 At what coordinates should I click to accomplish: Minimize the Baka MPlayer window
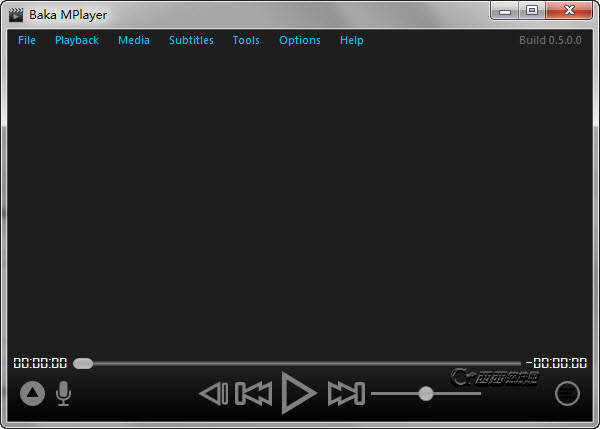click(505, 11)
